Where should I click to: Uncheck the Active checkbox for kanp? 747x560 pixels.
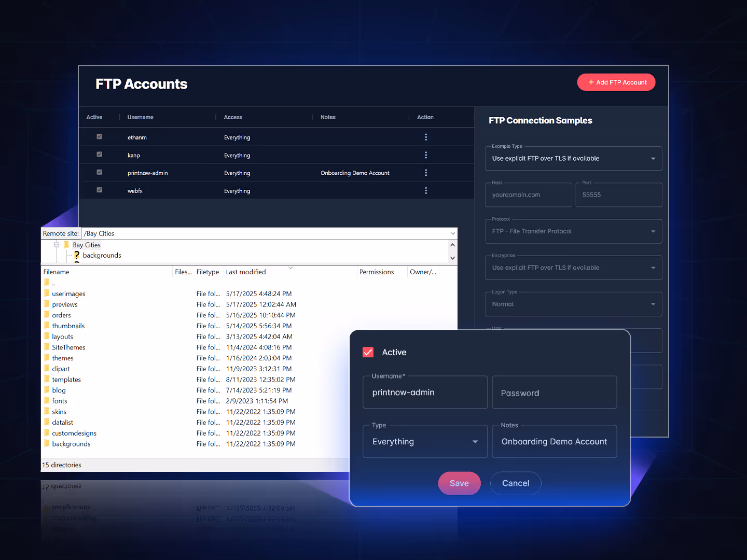tap(99, 154)
